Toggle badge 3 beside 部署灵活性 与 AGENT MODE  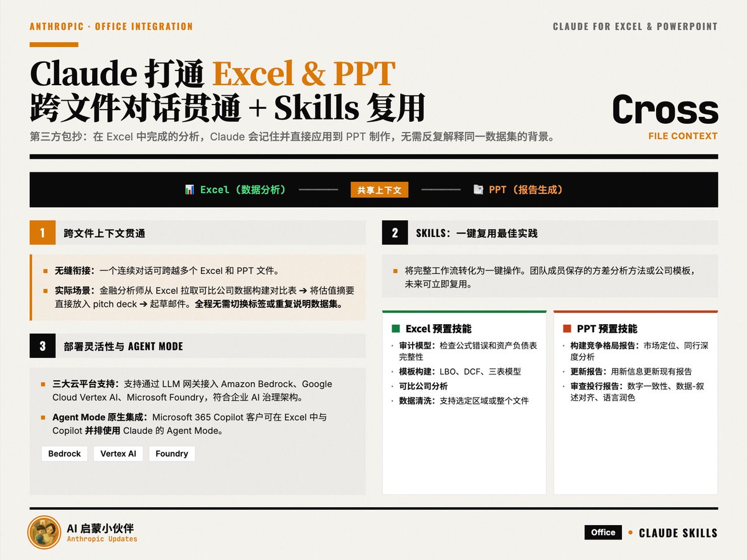(x=42, y=345)
